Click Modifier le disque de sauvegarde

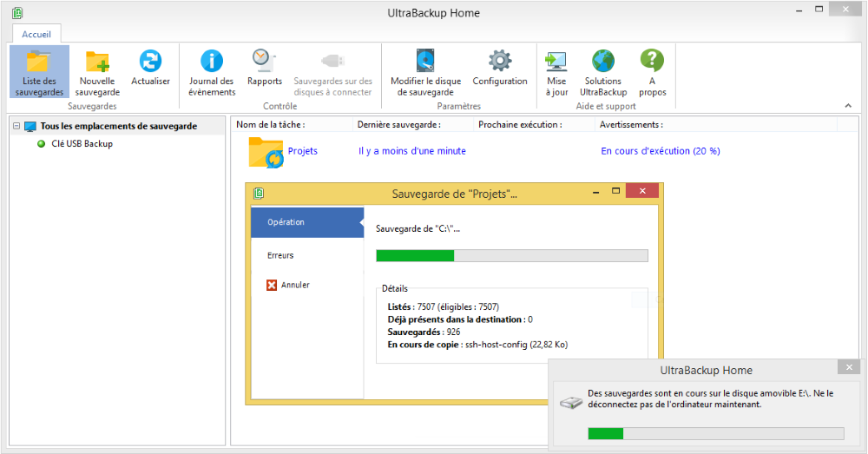pyautogui.click(x=424, y=72)
